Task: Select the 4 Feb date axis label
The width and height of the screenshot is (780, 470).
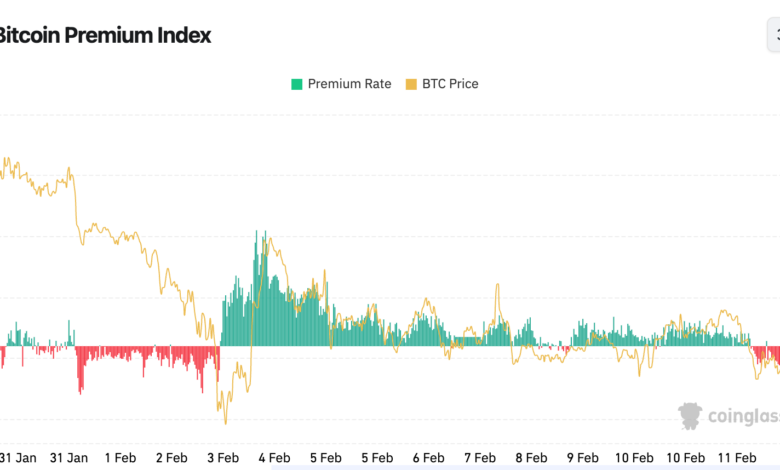Action: (x=274, y=457)
